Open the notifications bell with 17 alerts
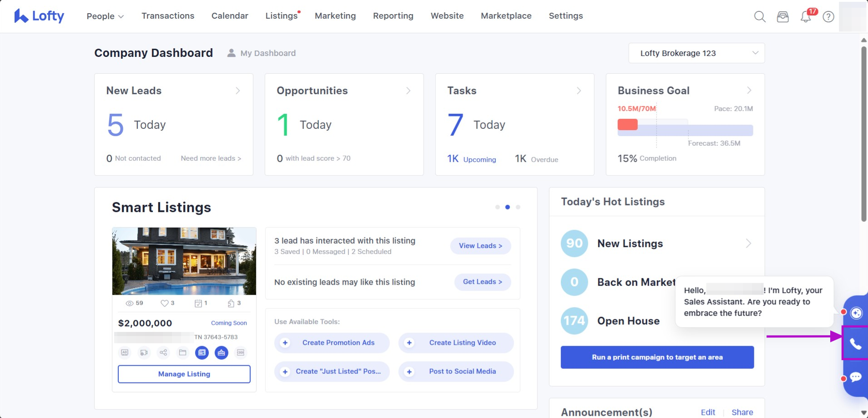Image resolution: width=868 pixels, height=418 pixels. 806,17
